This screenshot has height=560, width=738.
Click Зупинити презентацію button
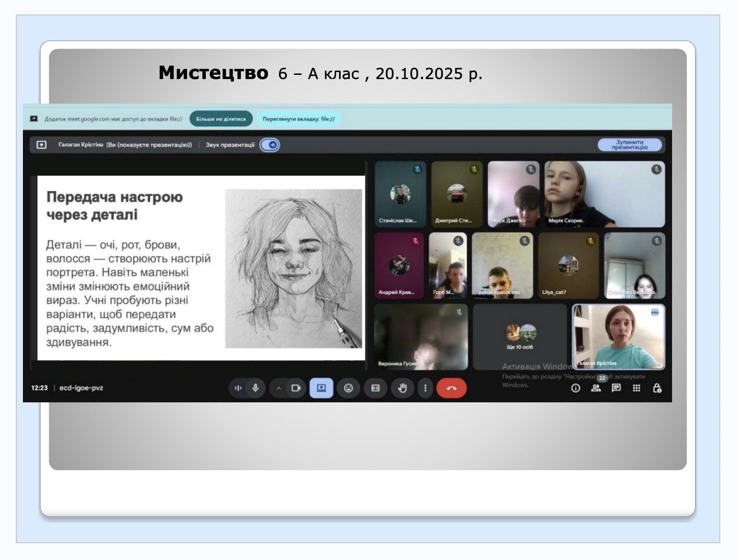(x=629, y=145)
